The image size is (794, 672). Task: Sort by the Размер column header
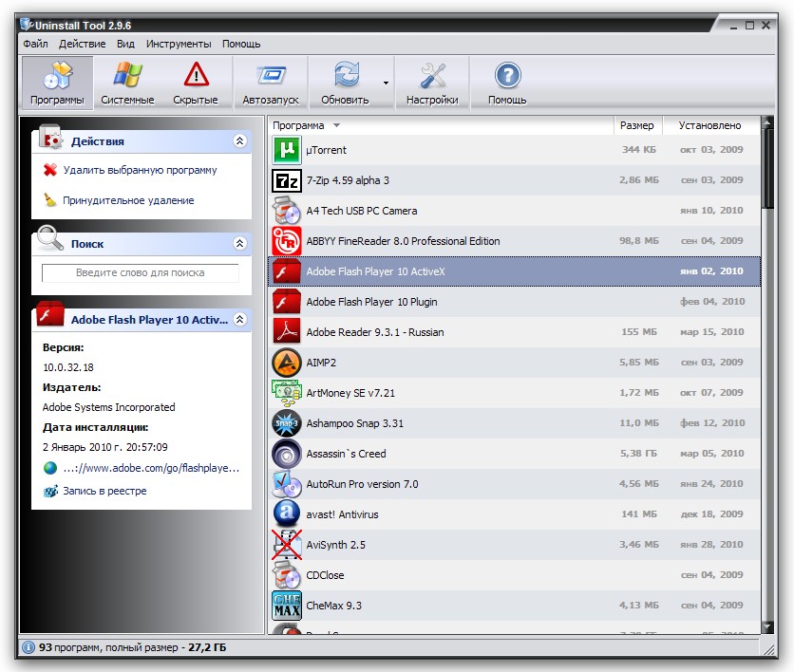[x=637, y=125]
